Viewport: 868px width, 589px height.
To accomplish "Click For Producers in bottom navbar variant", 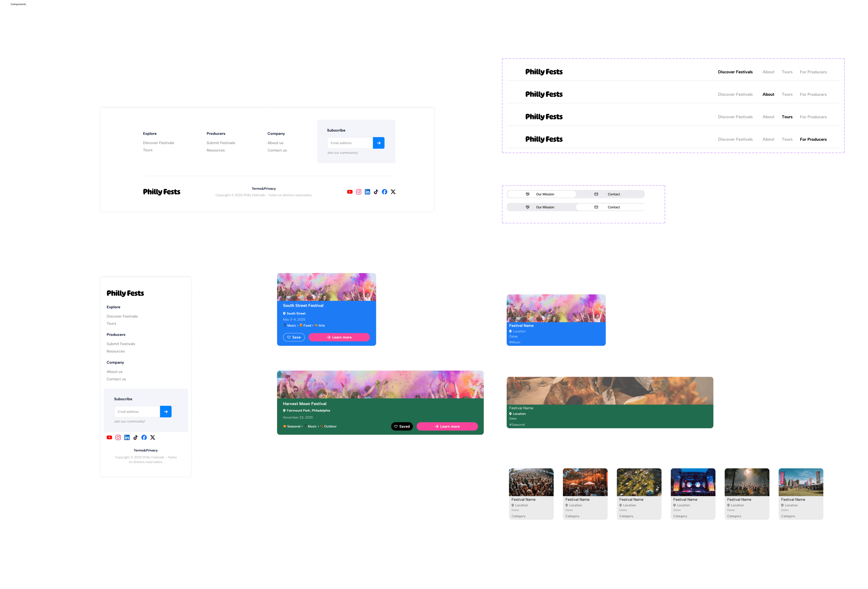I will point(813,139).
